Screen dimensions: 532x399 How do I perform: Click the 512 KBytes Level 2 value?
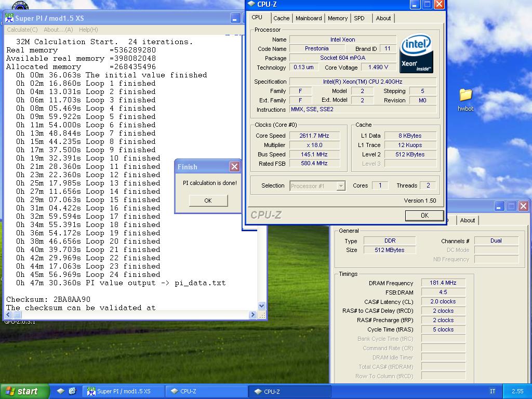(x=410, y=154)
